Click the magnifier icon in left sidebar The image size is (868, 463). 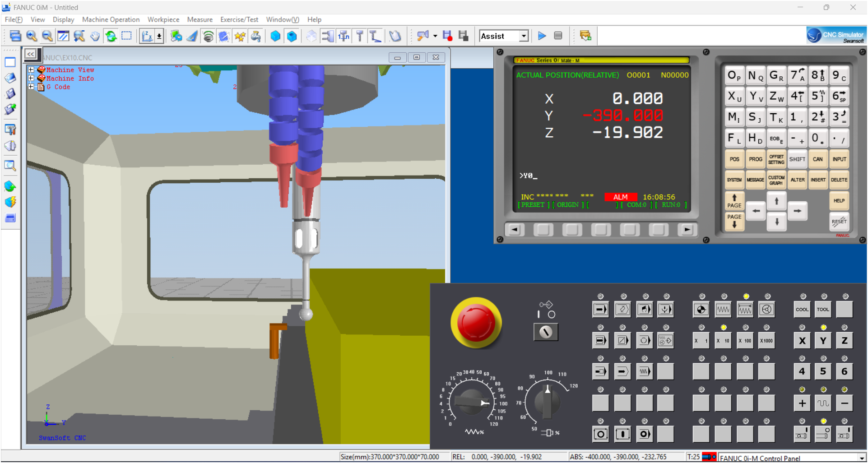click(x=10, y=166)
